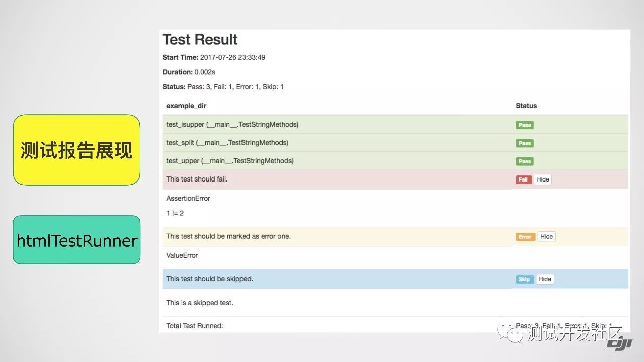This screenshot has height=362, width=644.
Task: Click the Pass badge for test_isupper
Action: pos(524,125)
